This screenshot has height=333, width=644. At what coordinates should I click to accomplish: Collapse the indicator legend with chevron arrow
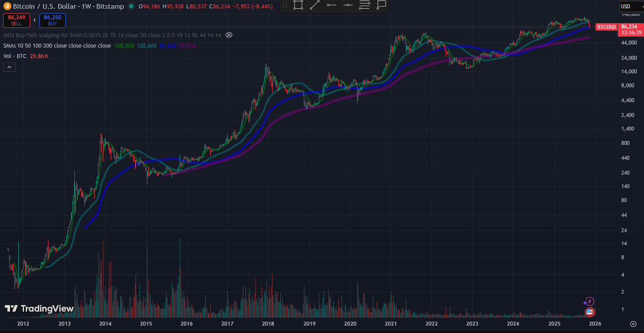(9, 67)
